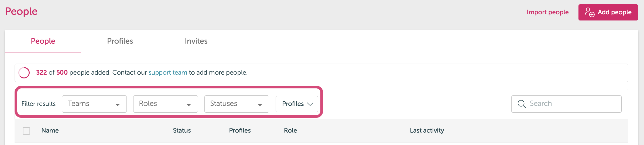Click the Import people link
Viewport: 644px width, 145px height.
coord(547,12)
